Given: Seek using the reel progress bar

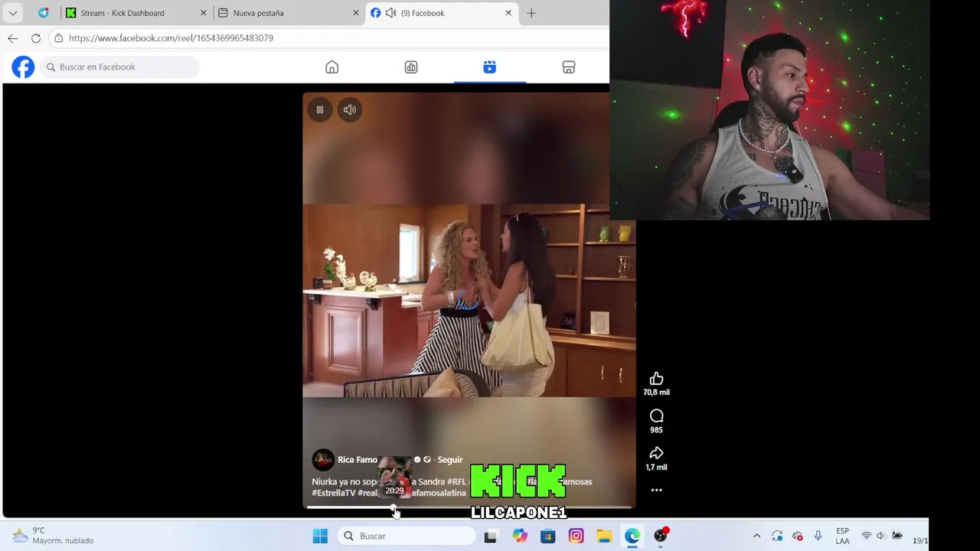Looking at the screenshot, I should click(x=469, y=507).
